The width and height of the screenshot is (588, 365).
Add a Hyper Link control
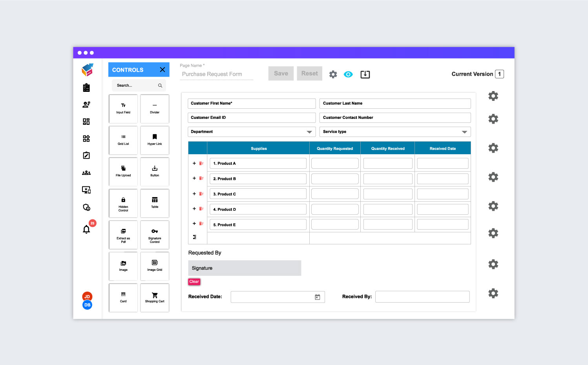click(x=154, y=140)
